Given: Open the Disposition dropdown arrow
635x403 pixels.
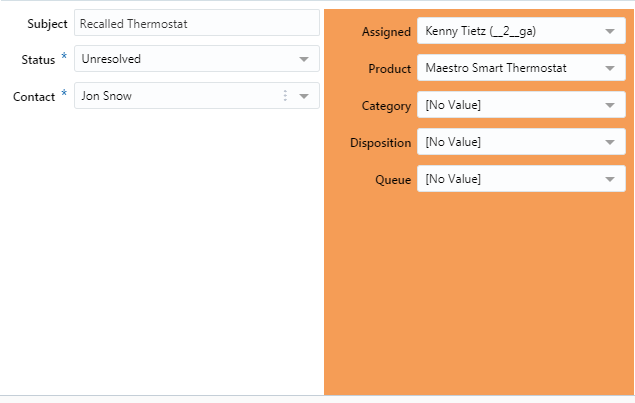Looking at the screenshot, I should tap(610, 142).
